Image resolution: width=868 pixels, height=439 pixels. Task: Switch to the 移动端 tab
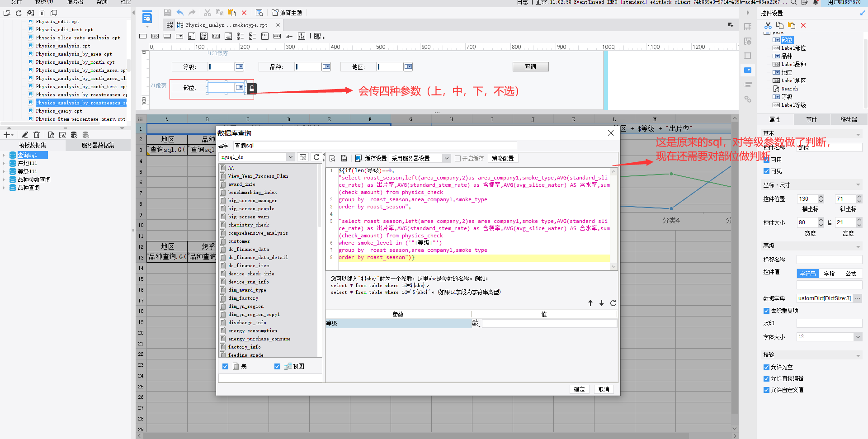[x=849, y=119]
